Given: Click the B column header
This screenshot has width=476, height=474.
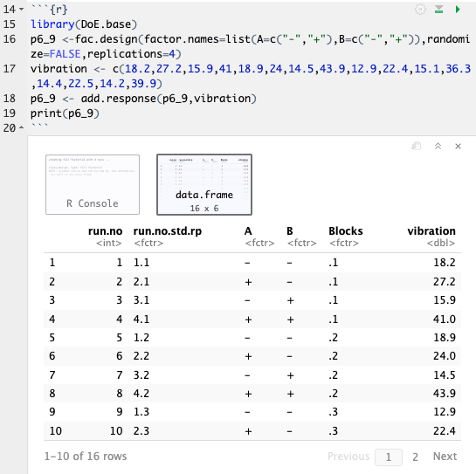Looking at the screenshot, I should [290, 231].
